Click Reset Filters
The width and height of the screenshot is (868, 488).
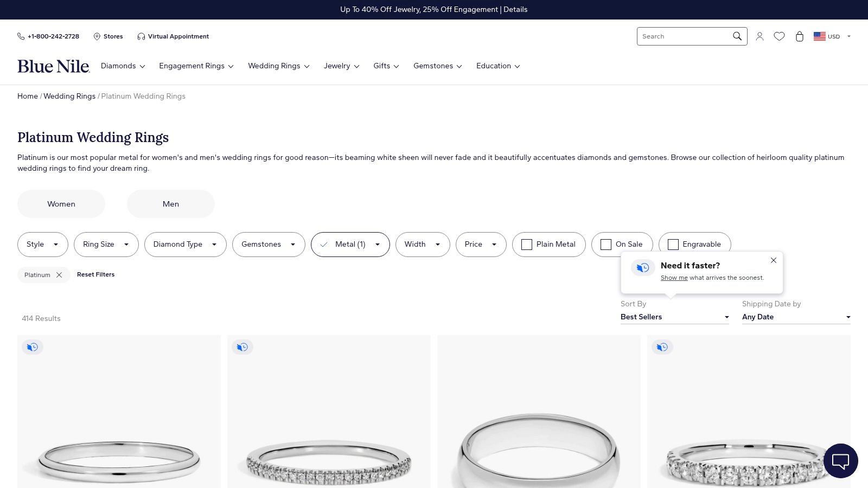click(x=96, y=275)
